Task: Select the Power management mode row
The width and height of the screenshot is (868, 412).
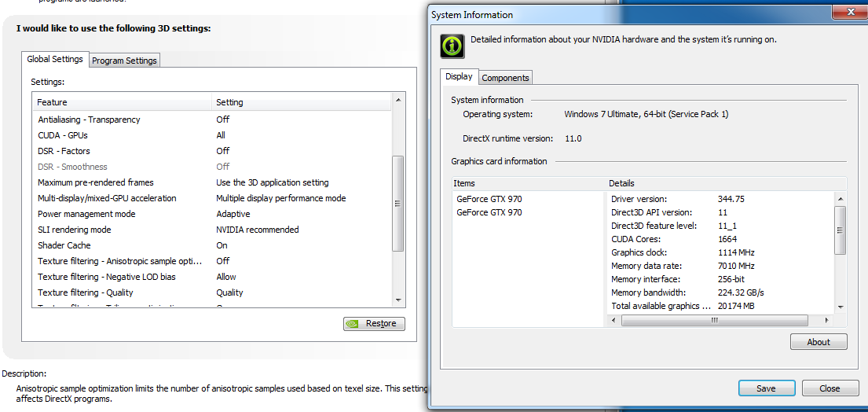Action: coord(211,214)
